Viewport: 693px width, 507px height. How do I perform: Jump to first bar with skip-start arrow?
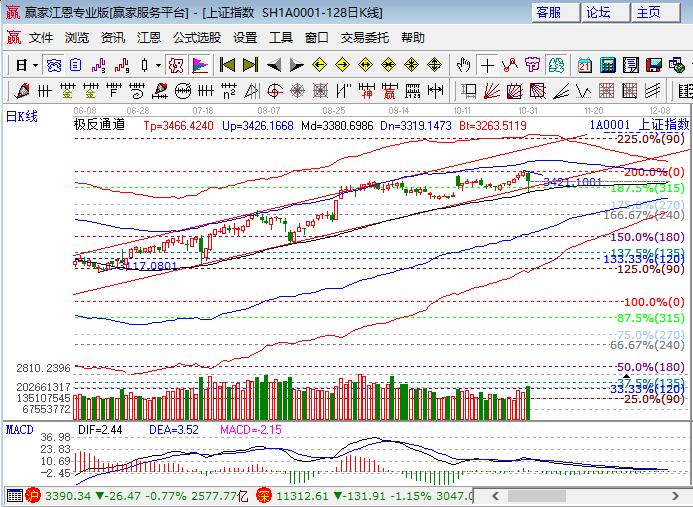click(227, 65)
